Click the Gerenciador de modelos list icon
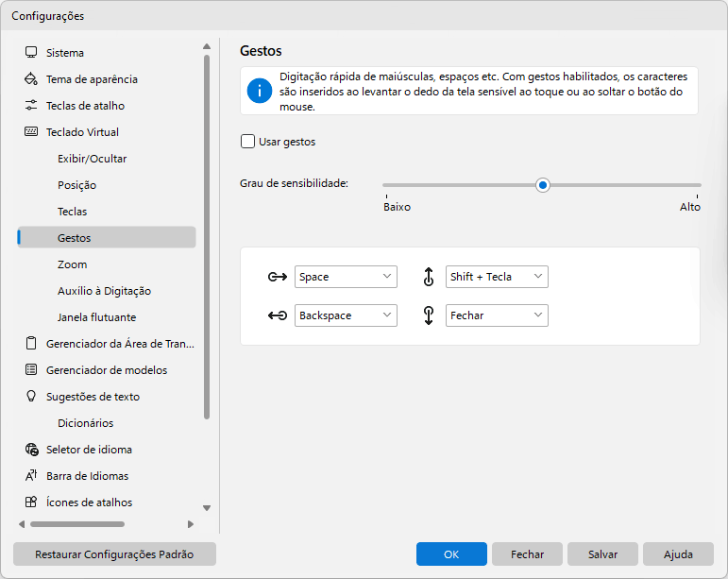The height and width of the screenshot is (579, 728). click(x=31, y=369)
